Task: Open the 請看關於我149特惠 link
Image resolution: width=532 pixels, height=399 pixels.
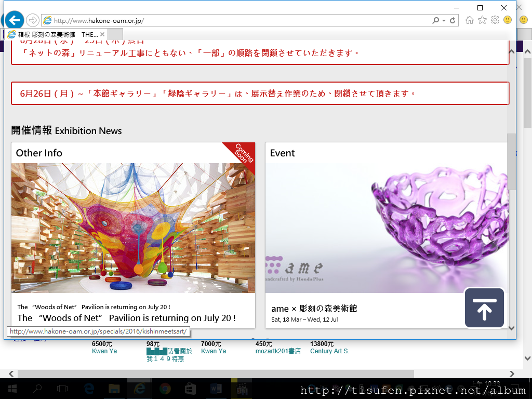Action: (x=169, y=355)
